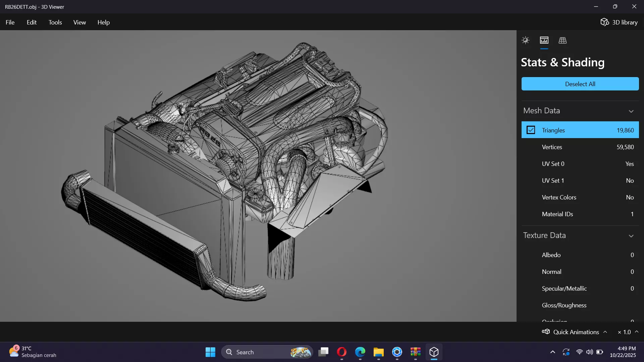Show hidden system tray icons
Image resolution: width=644 pixels, height=362 pixels.
click(552, 352)
